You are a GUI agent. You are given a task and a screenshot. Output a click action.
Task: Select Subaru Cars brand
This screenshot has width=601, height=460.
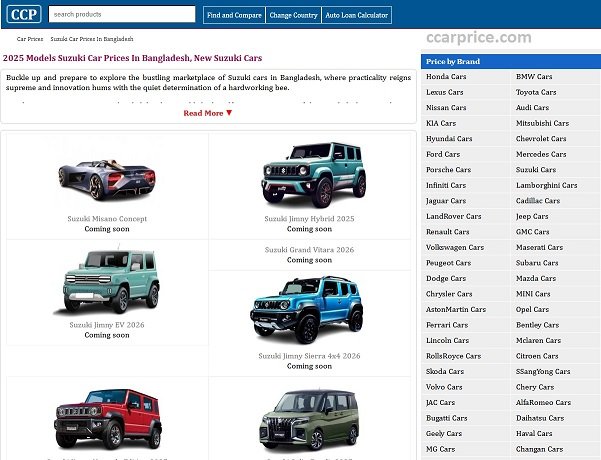537,263
